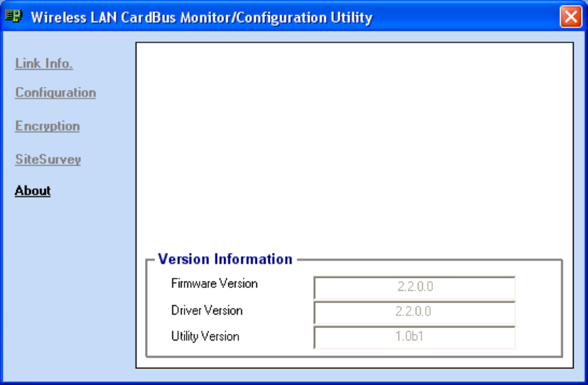Click the Firmware Version field
588x385 pixels.
click(414, 287)
